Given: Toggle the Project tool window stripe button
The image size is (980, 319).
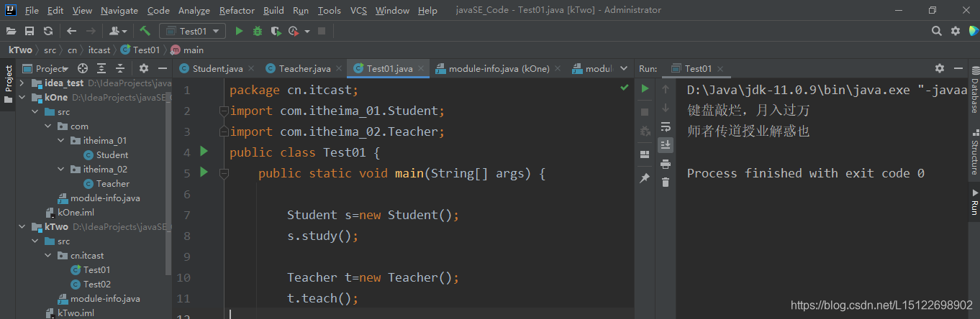Looking at the screenshot, I should coord(8,83).
